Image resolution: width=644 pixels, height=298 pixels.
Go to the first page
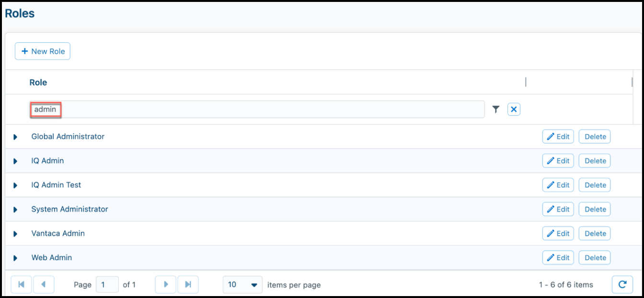click(21, 285)
